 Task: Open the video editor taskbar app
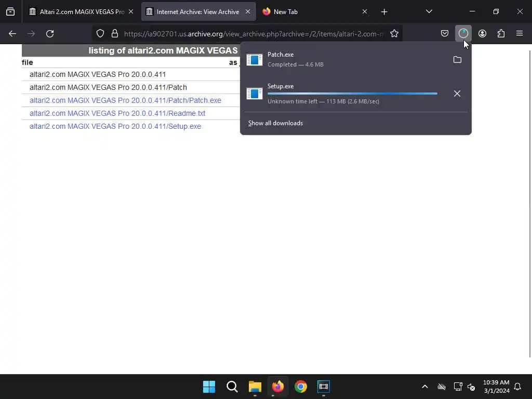(x=323, y=387)
